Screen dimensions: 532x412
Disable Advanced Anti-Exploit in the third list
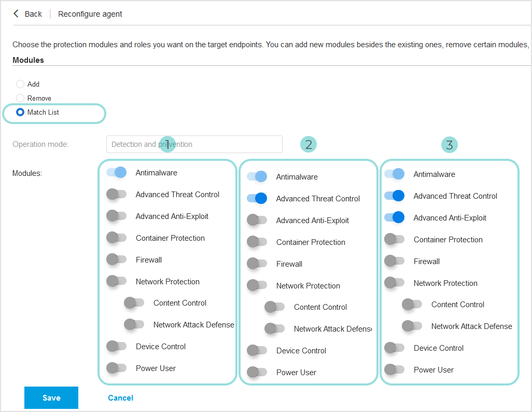click(x=394, y=217)
